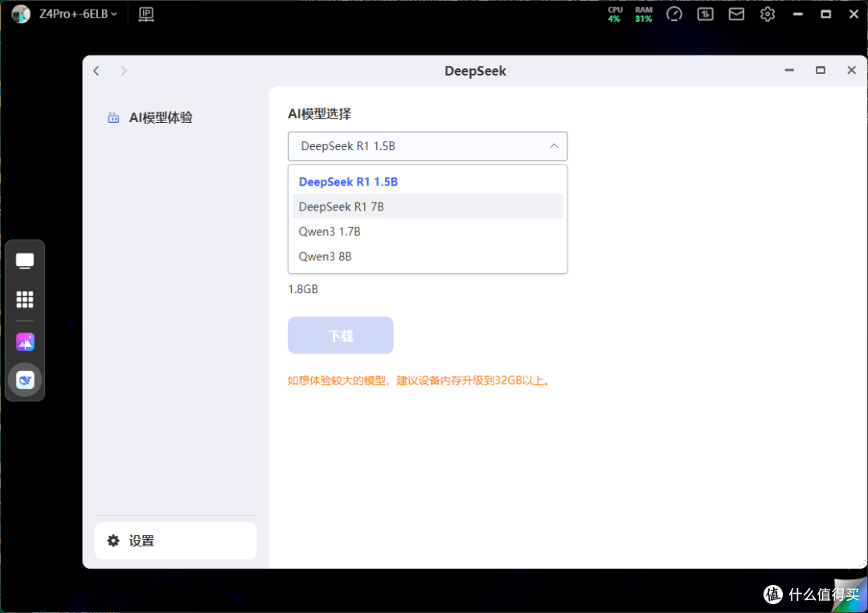Close the DeepSeek window
The height and width of the screenshot is (613, 868).
[x=851, y=70]
